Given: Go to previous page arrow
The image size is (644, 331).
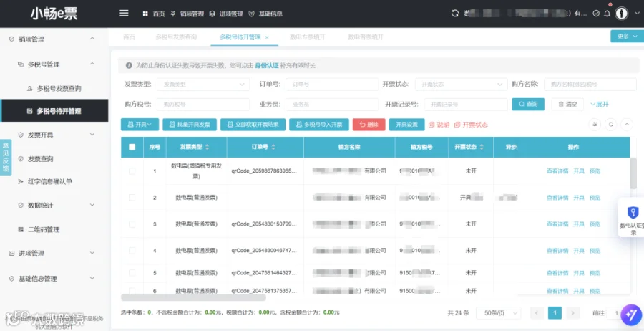Looking at the screenshot, I should click(x=537, y=313).
